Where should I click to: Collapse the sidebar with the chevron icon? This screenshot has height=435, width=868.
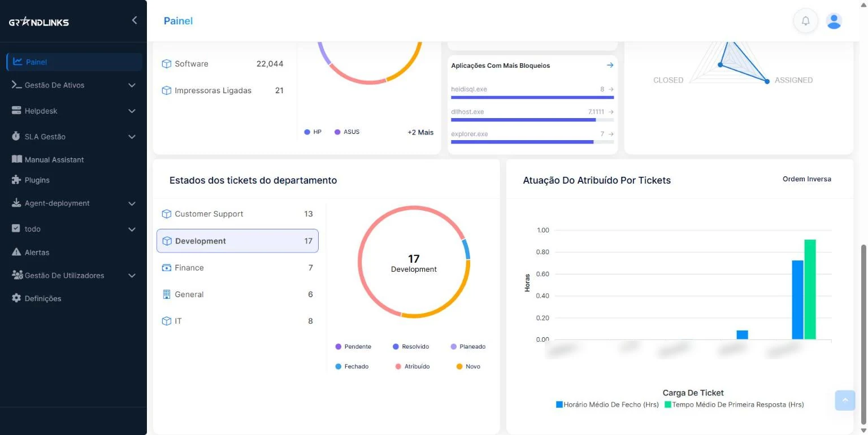pyautogui.click(x=134, y=20)
